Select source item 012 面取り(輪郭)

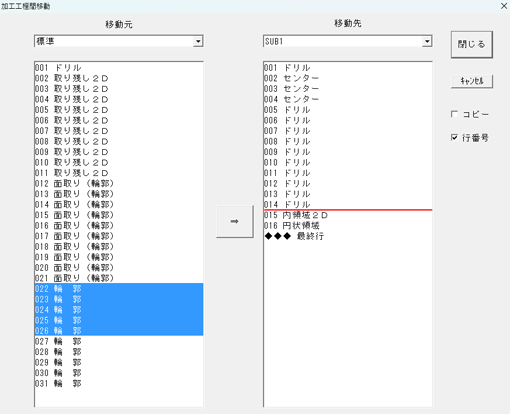(119, 184)
